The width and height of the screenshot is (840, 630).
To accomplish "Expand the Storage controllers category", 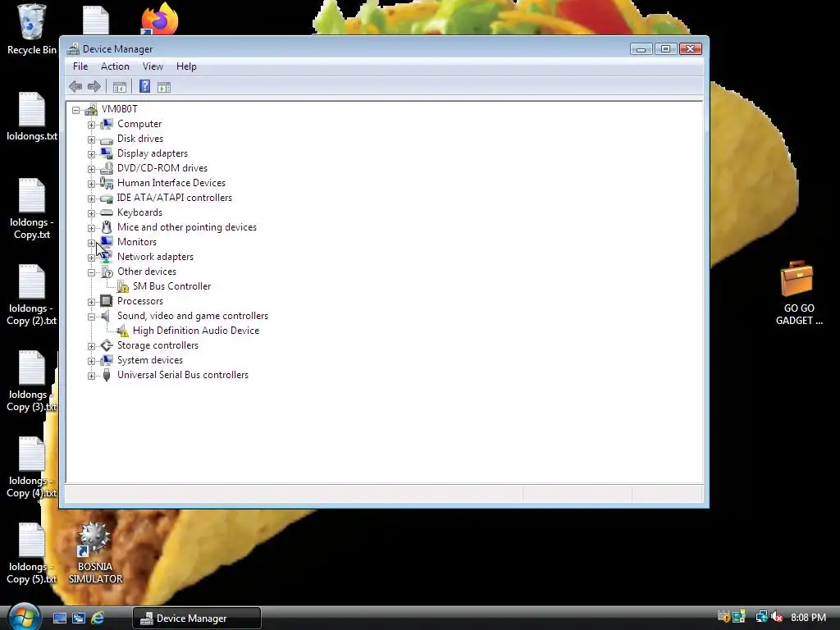I will pos(92,347).
